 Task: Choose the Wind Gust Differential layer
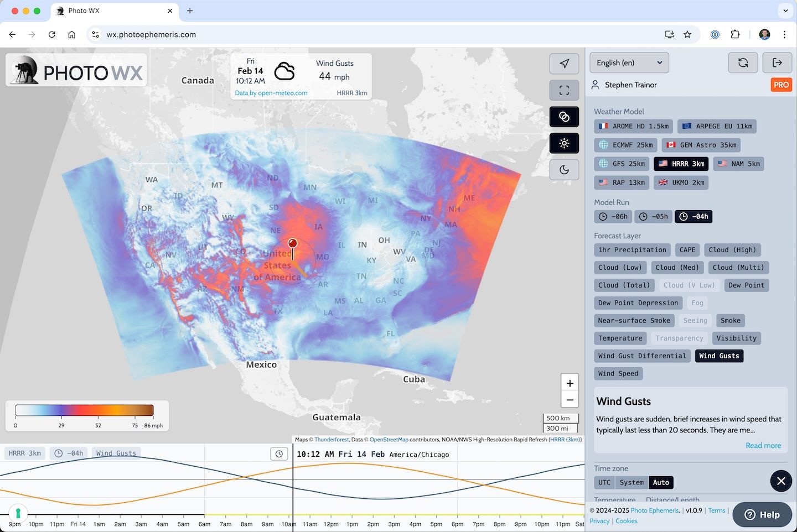tap(642, 356)
